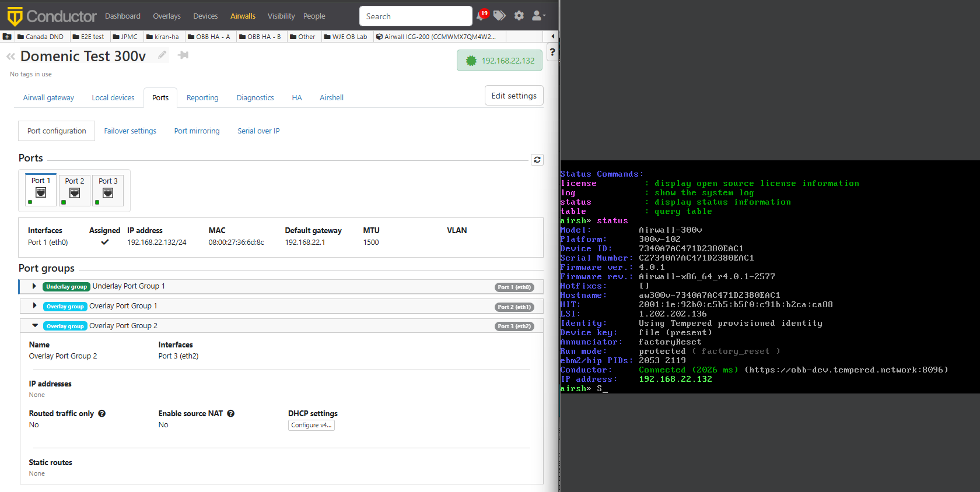The width and height of the screenshot is (980, 492).
Task: Switch to Local devices tab
Action: 113,97
